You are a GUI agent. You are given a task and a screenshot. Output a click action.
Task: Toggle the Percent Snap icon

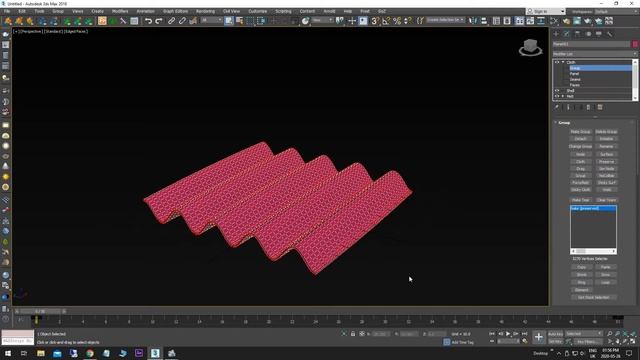pyautogui.click(x=397, y=21)
